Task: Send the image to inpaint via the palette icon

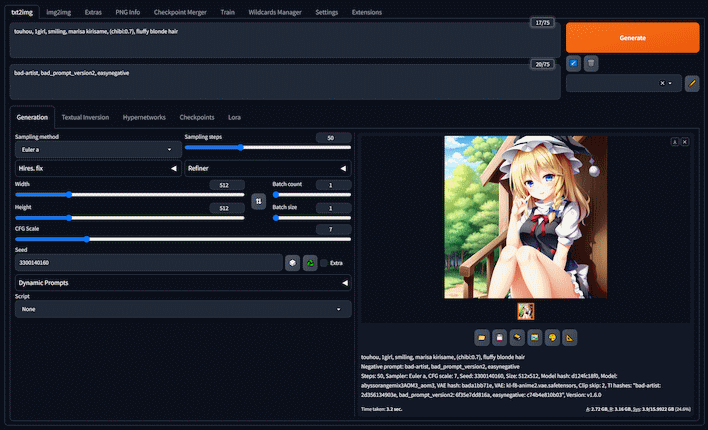Action: click(552, 337)
